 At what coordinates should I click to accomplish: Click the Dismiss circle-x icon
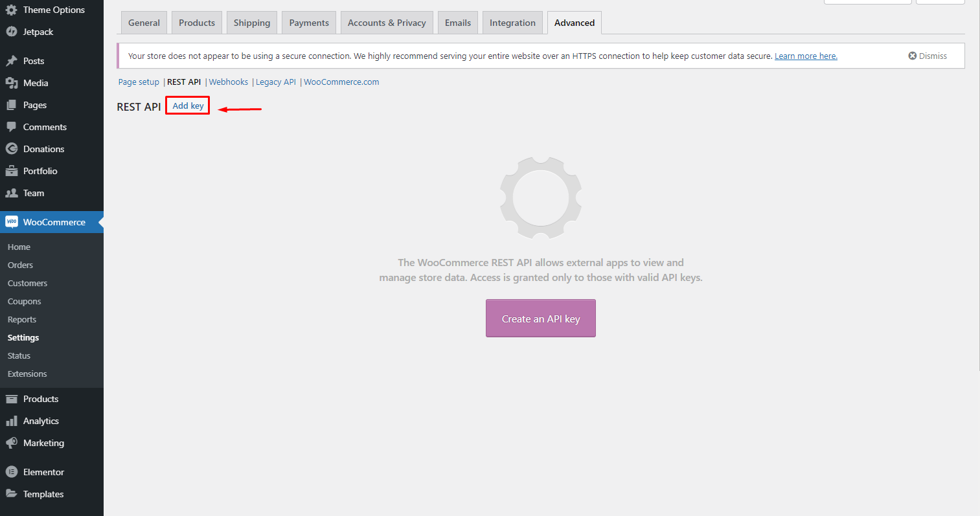point(912,56)
